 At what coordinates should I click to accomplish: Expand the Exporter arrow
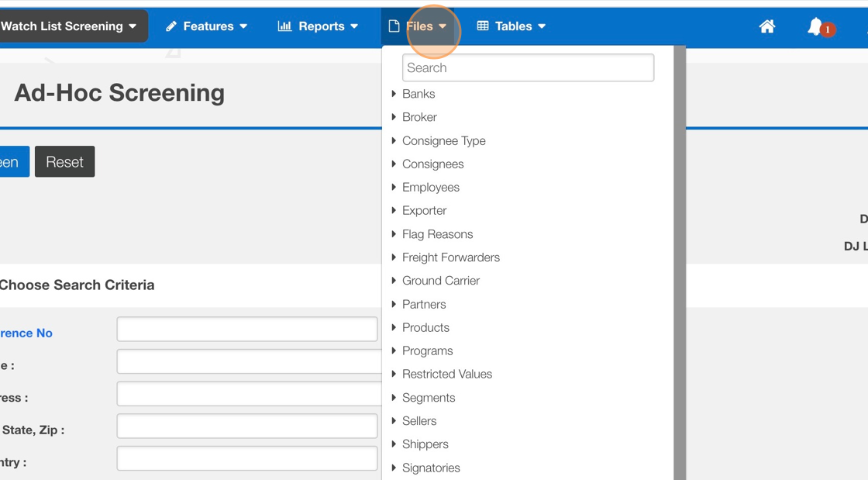point(394,210)
